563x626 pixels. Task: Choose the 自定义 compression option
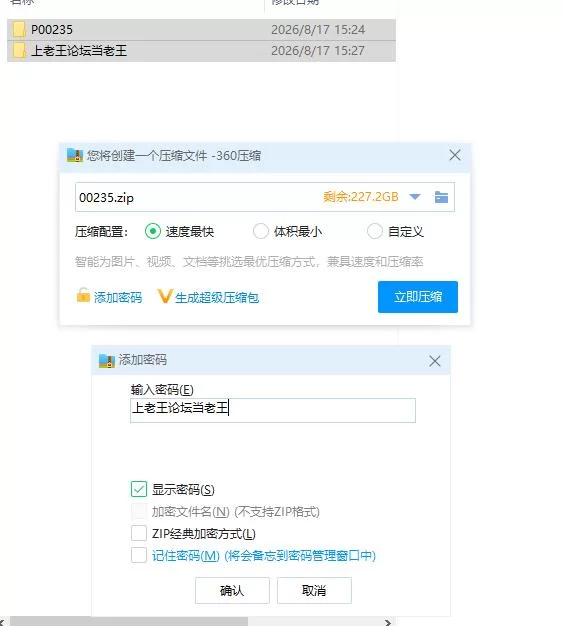coord(375,231)
